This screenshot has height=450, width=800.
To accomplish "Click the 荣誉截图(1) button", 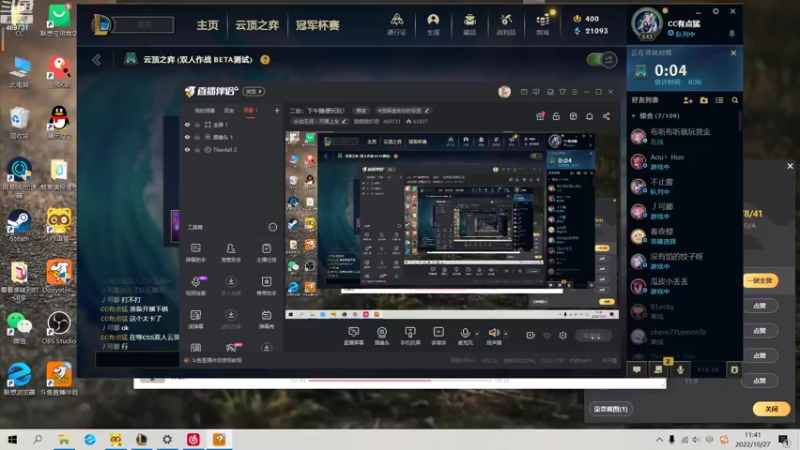I will pyautogui.click(x=610, y=409).
